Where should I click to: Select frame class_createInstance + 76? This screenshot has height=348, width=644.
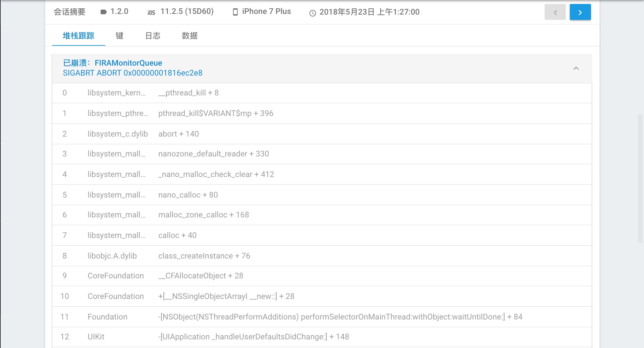coord(322,256)
